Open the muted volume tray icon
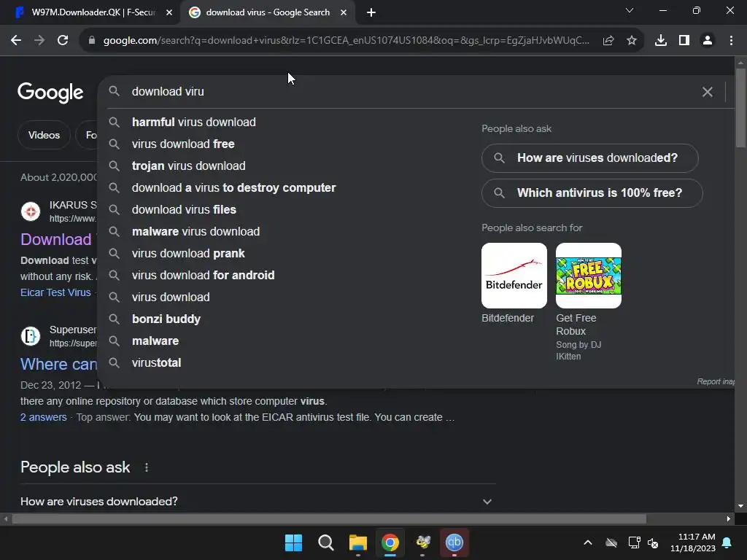747x560 pixels. [653, 542]
